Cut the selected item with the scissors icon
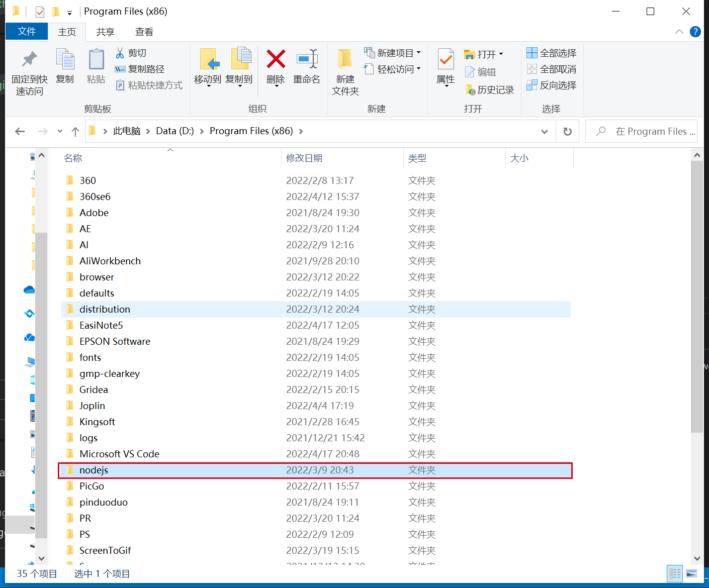709x588 pixels. pos(131,53)
